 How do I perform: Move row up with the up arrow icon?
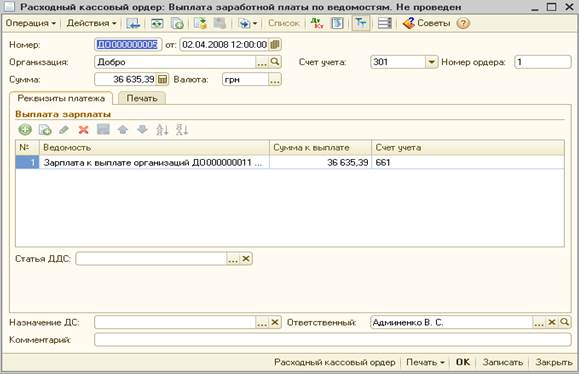(x=123, y=130)
